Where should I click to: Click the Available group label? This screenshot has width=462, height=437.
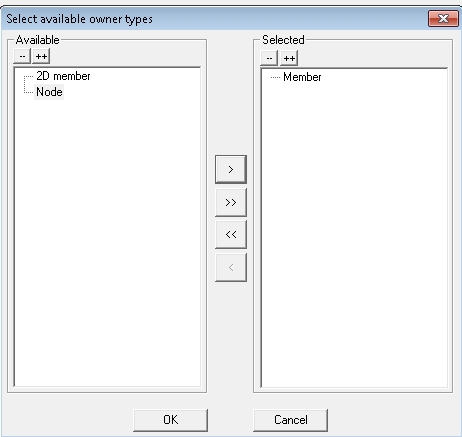pos(37,40)
